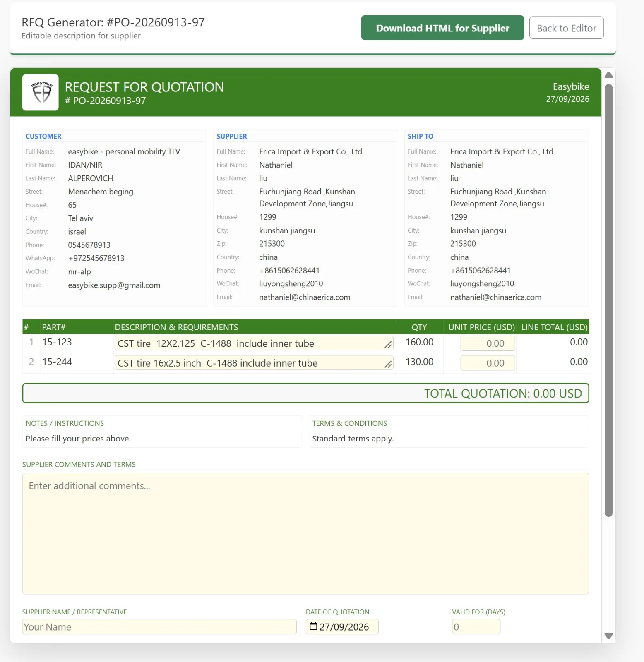Click the scrollbar up arrow
The height and width of the screenshot is (662, 644).
[x=608, y=75]
